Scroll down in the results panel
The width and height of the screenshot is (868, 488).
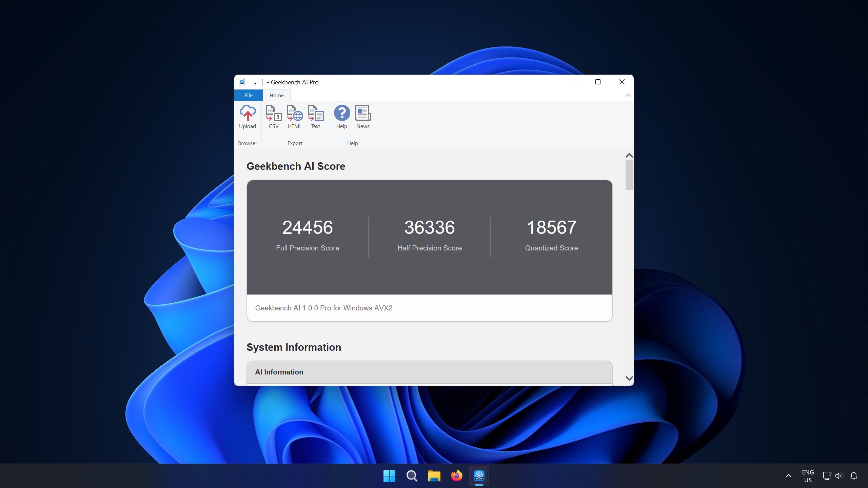[x=628, y=379]
